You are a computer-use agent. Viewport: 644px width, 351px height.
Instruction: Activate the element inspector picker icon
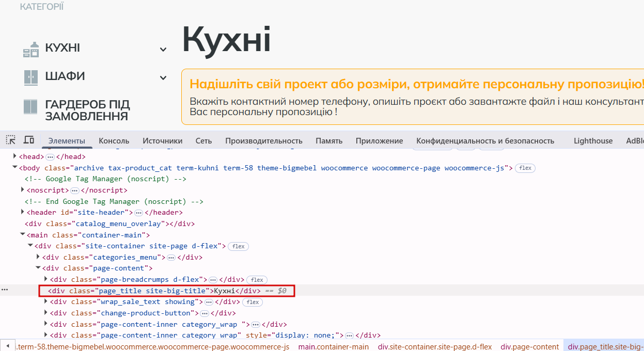[x=11, y=140]
